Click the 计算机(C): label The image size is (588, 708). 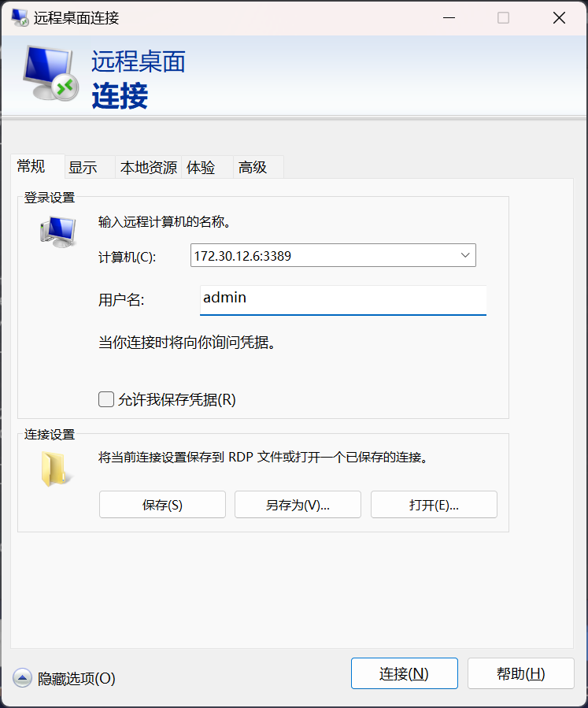(128, 257)
